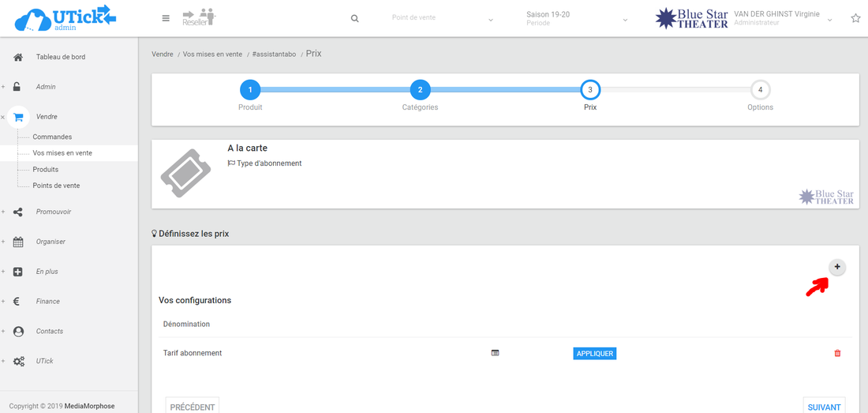Click the SUIVANT button

coord(824,407)
